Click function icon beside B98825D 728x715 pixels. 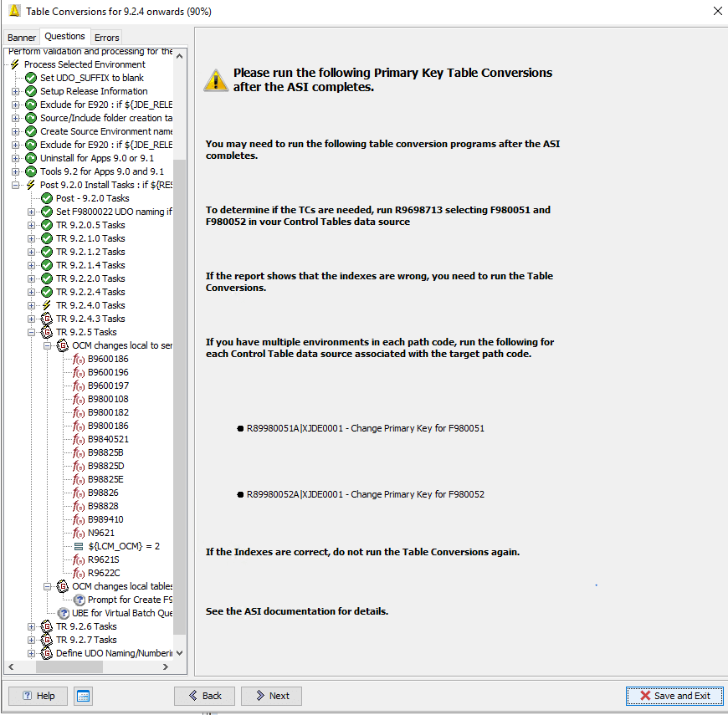tap(79, 467)
